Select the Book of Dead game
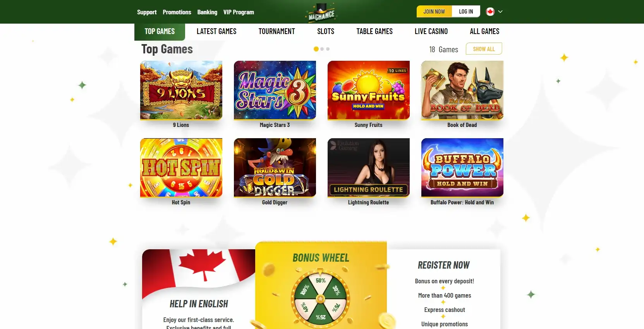 tap(462, 90)
